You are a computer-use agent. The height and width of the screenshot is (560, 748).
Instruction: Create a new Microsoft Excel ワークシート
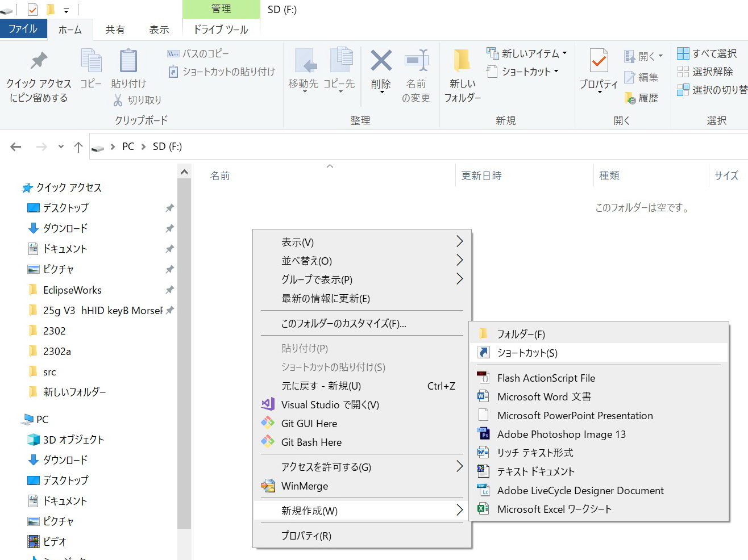554,509
